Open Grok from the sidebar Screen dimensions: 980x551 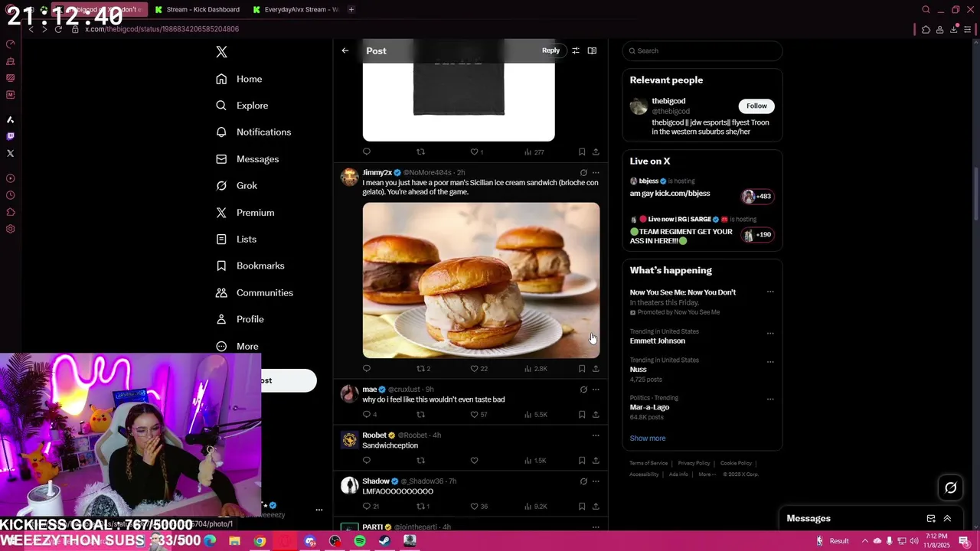click(237, 185)
